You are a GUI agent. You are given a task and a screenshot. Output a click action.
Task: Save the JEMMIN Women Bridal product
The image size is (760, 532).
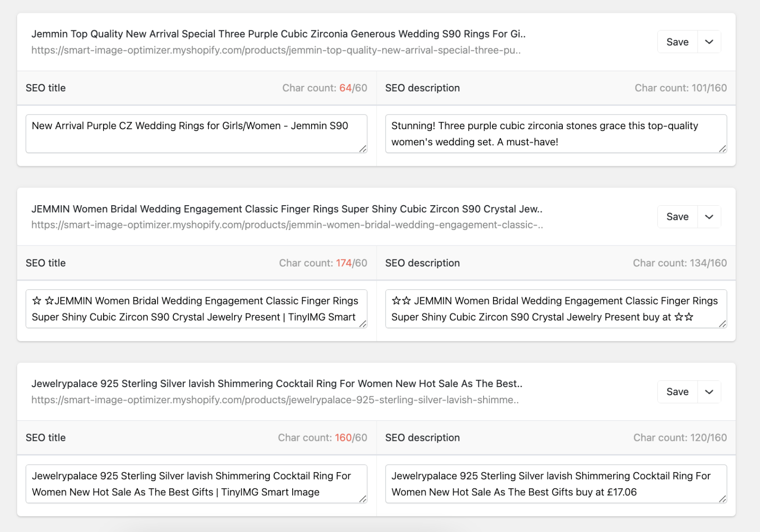[677, 217]
